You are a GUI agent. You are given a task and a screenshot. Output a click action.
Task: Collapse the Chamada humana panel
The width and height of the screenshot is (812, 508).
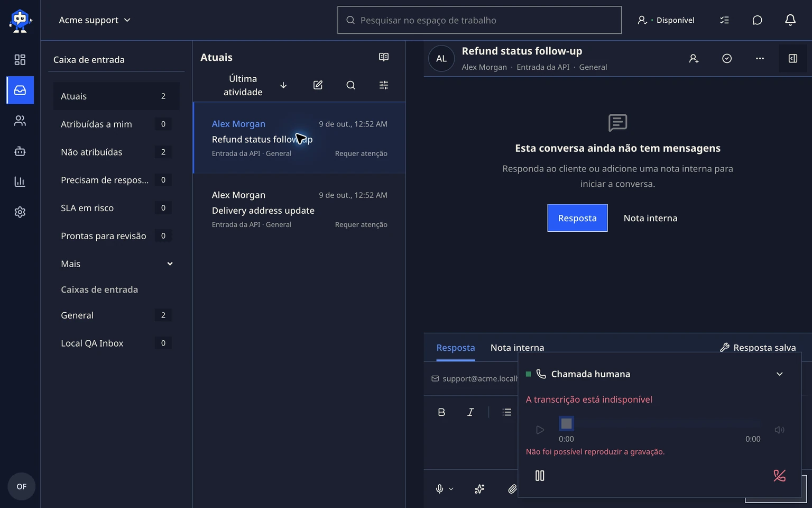point(779,374)
